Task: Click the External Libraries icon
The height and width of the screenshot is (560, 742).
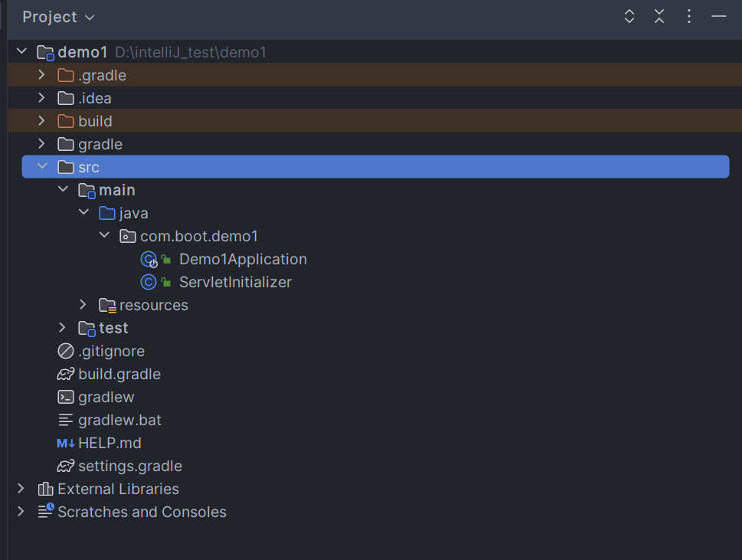Action: point(45,489)
